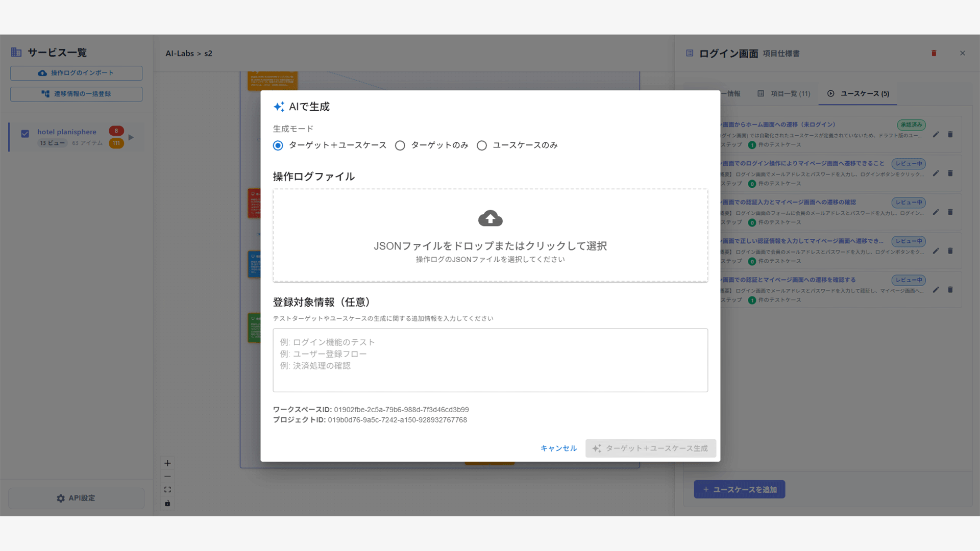980x551 pixels.
Task: Click 遷移情報の一括登録 button
Action: (76, 94)
